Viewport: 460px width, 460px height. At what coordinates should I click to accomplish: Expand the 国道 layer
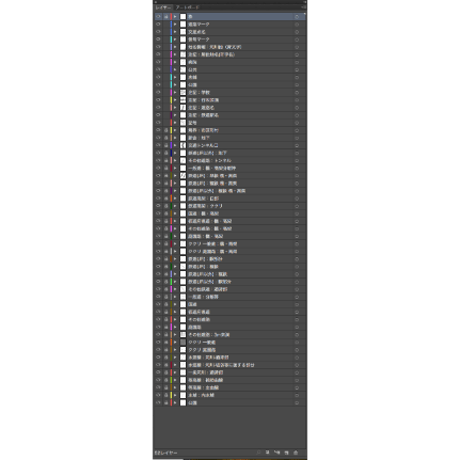tap(175, 304)
